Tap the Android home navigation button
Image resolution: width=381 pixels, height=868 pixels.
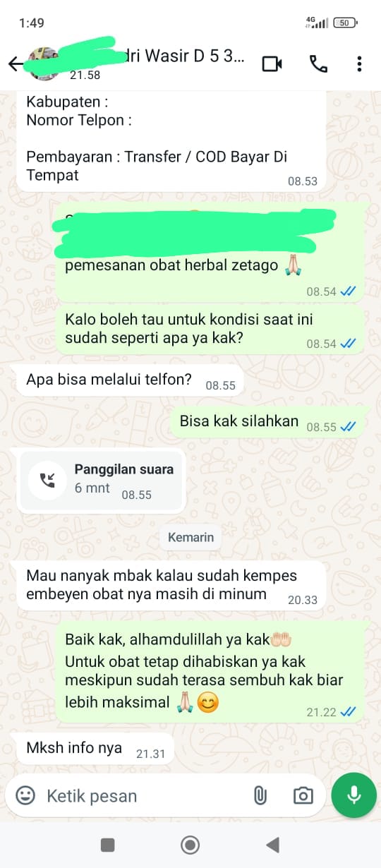pos(190,845)
